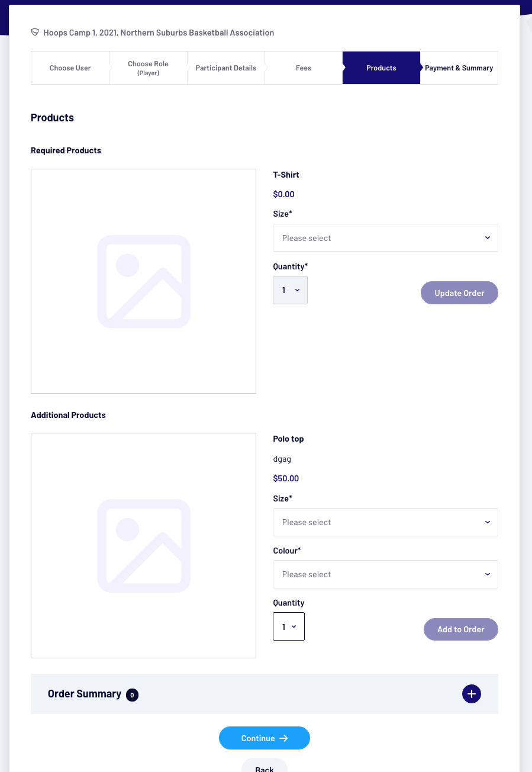Open the T-Shirt Quantity dropdown
This screenshot has width=532, height=772.
tap(290, 290)
